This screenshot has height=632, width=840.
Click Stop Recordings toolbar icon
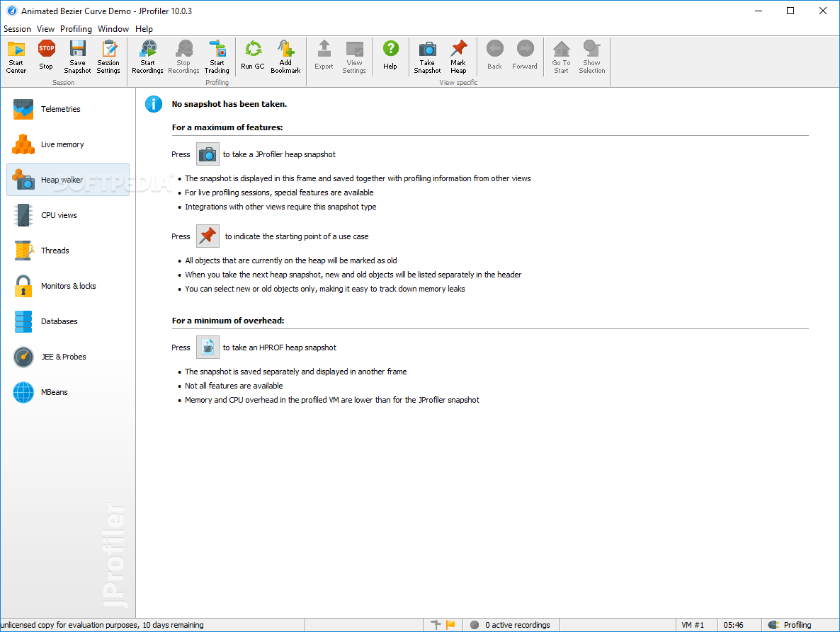(183, 57)
